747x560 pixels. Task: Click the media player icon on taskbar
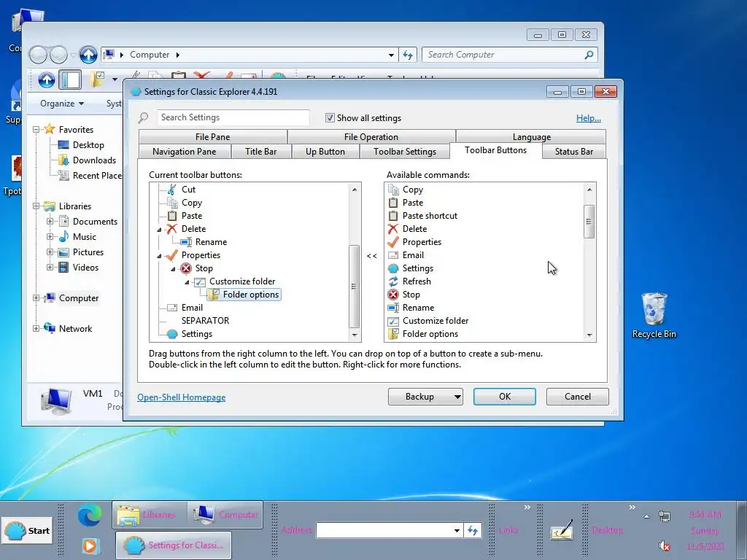pyautogui.click(x=90, y=545)
